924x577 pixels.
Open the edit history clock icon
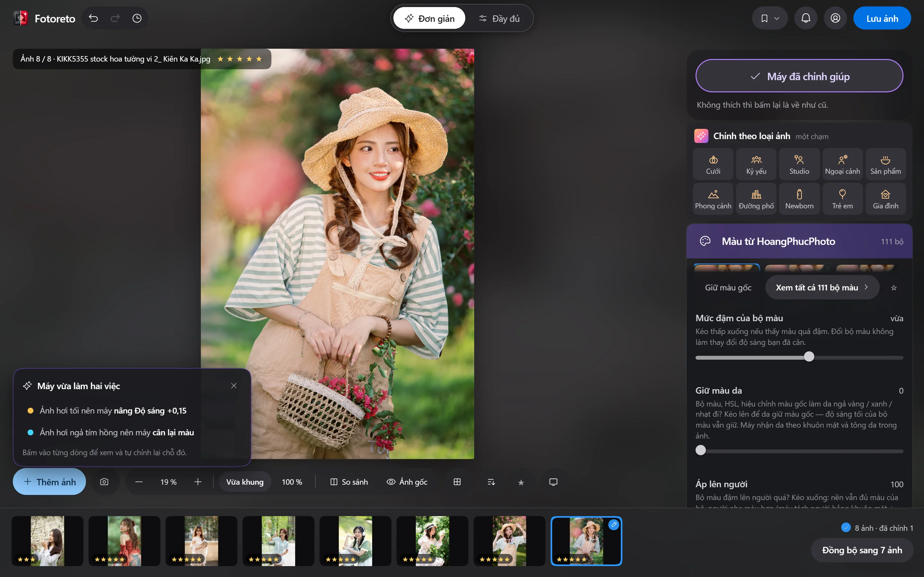(137, 18)
